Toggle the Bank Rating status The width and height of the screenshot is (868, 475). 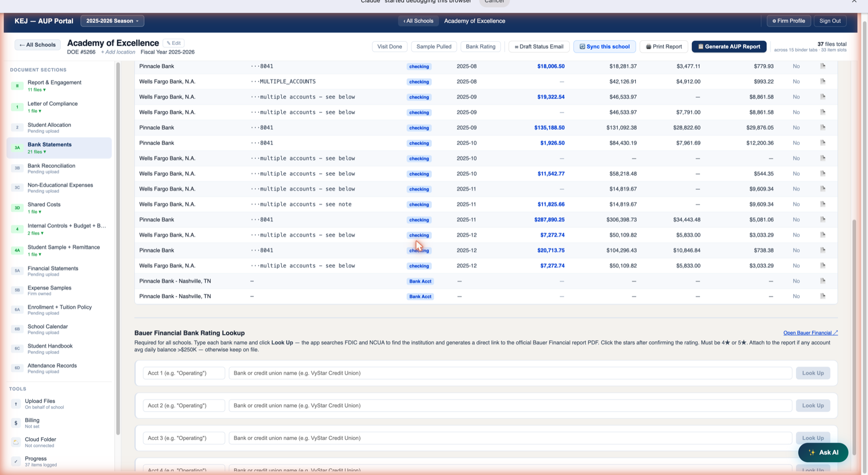[x=480, y=46]
